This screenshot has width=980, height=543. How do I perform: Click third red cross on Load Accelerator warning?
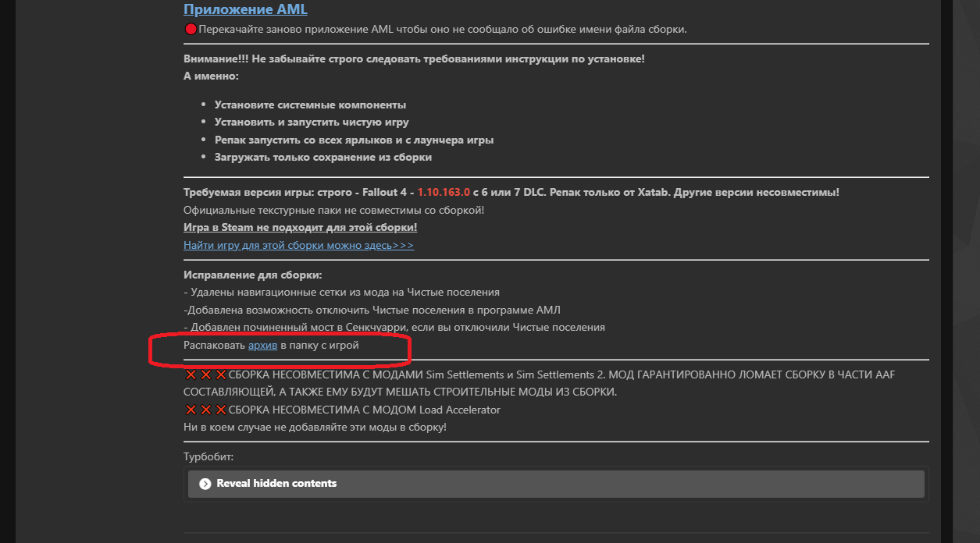pos(220,410)
